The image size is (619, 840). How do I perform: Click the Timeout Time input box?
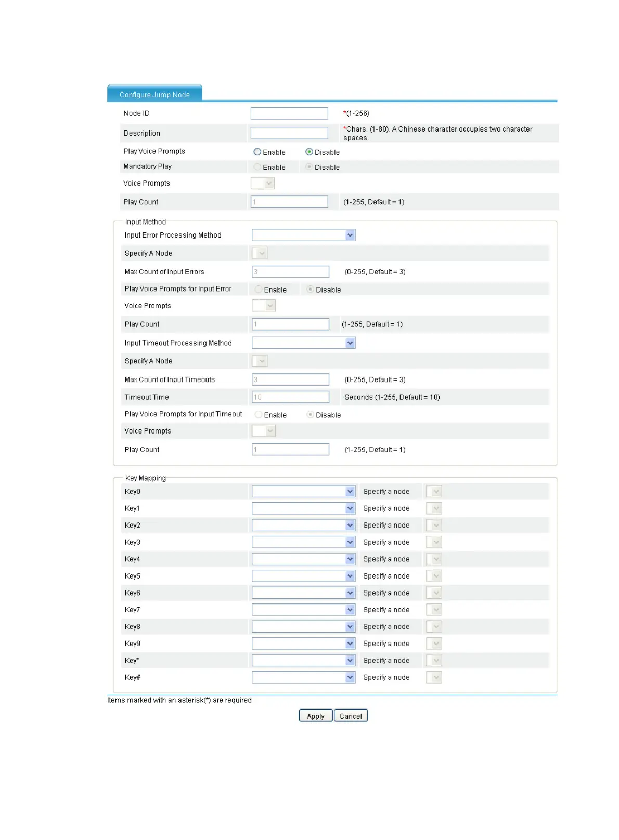[290, 397]
